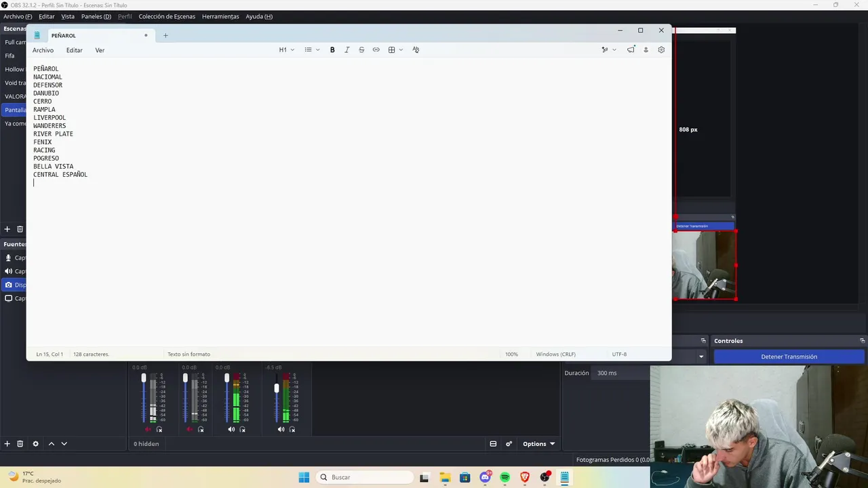Image resolution: width=868 pixels, height=488 pixels.
Task: Click the Buscar taskbar search field
Action: [365, 477]
